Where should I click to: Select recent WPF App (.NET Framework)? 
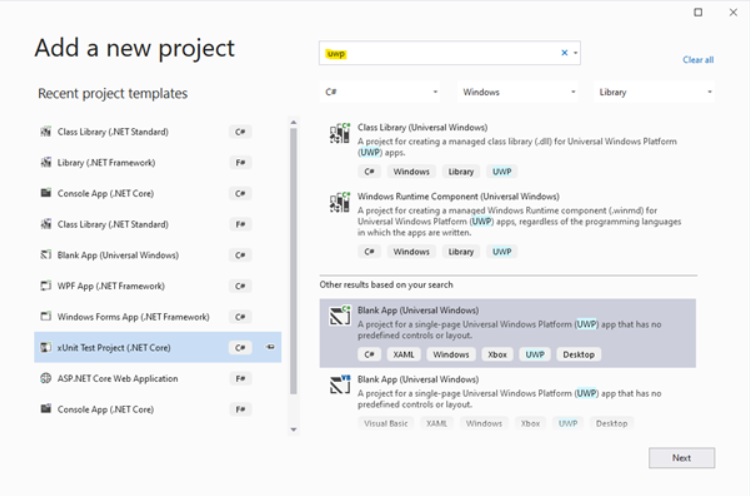point(157,286)
